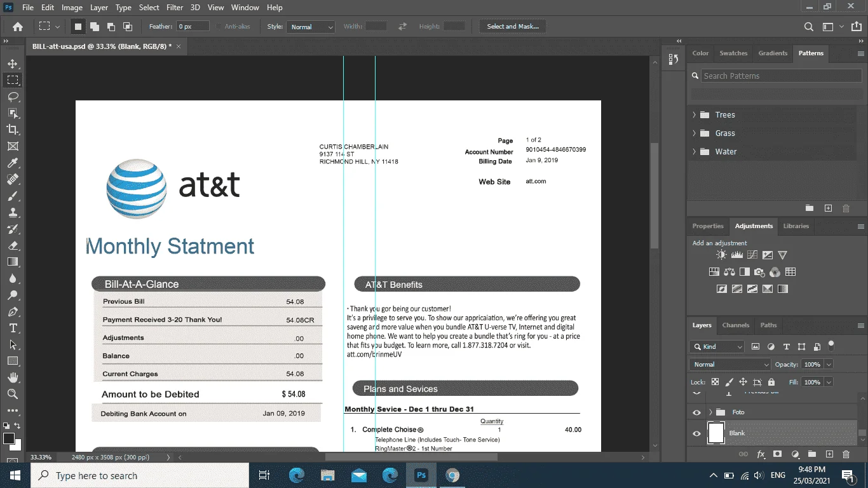Select the Horizontal Type tool

click(x=13, y=328)
